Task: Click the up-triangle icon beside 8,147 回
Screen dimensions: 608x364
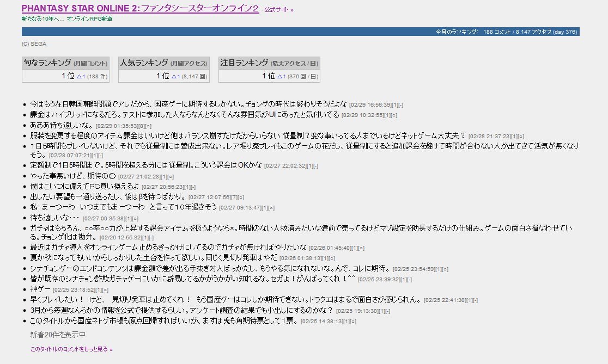Action: pyautogui.click(x=174, y=76)
